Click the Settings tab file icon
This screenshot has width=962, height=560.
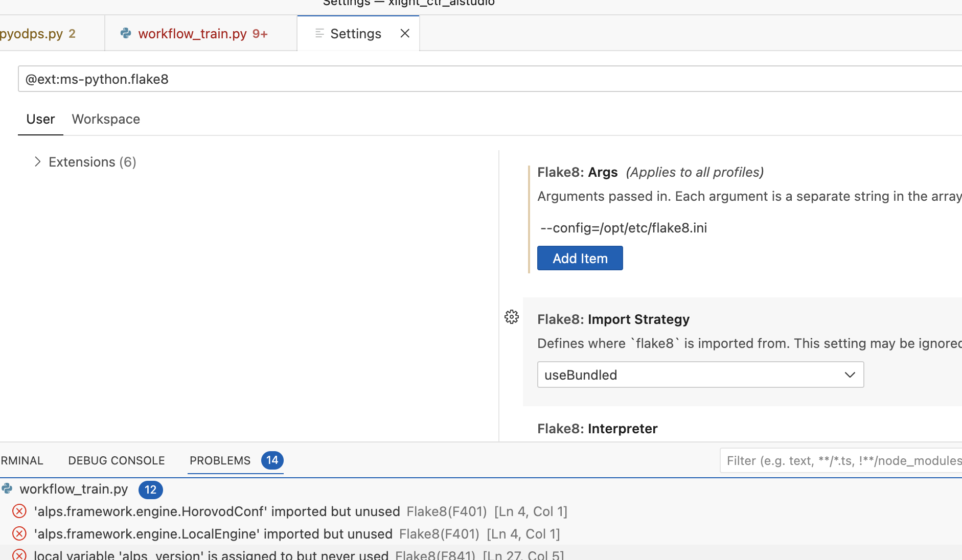coord(319,34)
